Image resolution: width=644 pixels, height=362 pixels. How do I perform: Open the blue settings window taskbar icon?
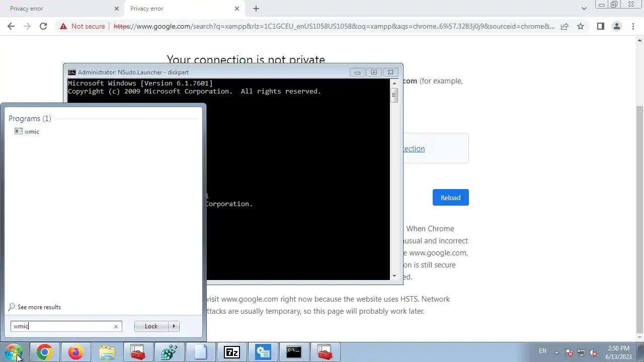263,352
